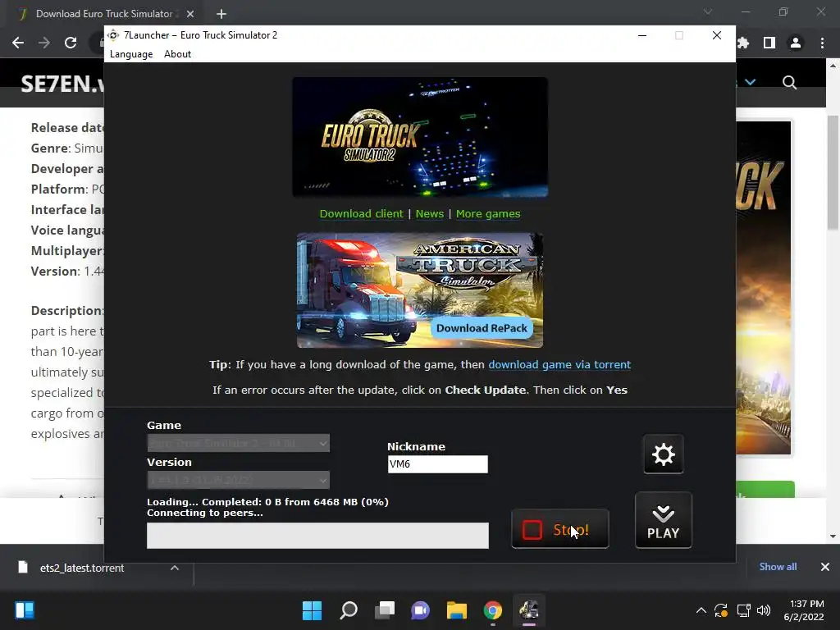Open the Download client link
Viewport: 840px width, 630px height.
click(x=361, y=214)
